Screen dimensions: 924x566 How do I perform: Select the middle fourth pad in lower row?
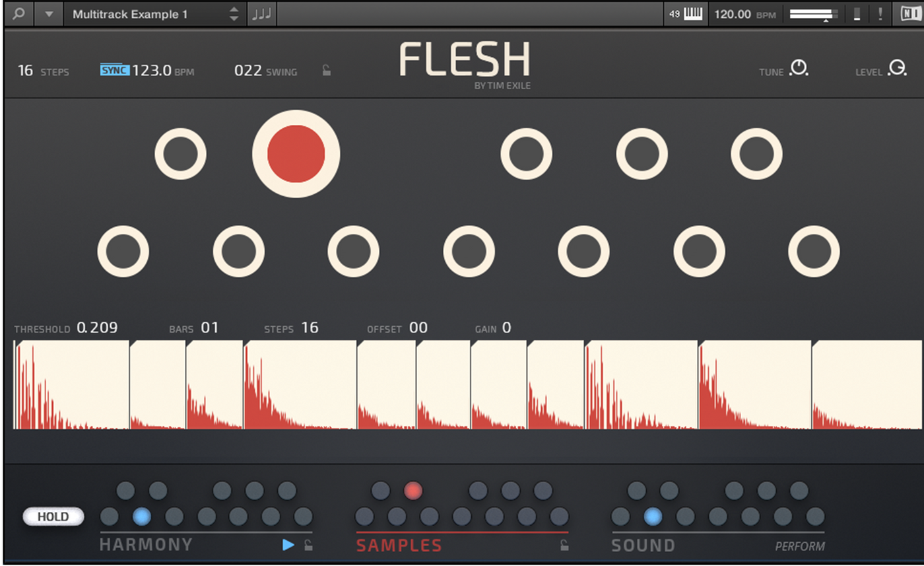(469, 251)
